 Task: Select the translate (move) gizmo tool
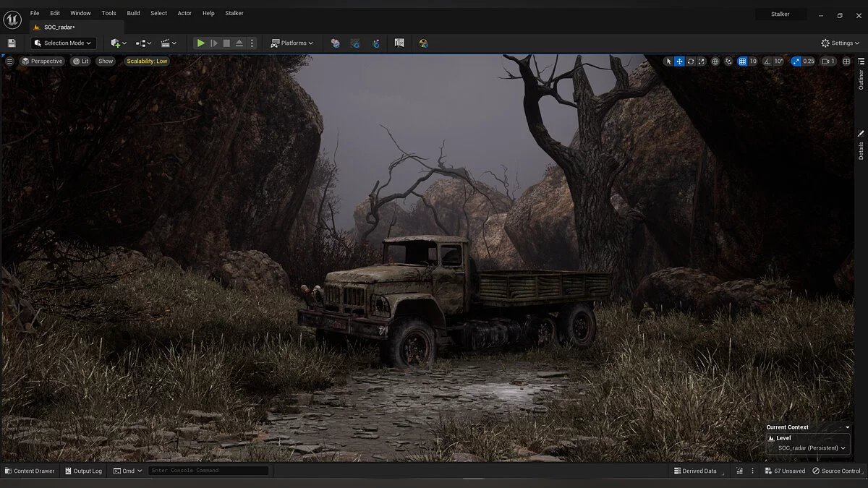point(679,61)
